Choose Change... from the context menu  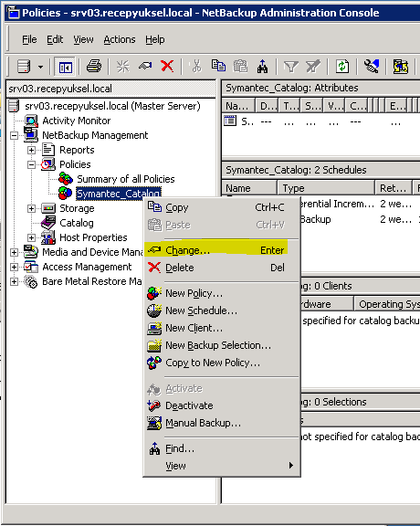point(221,250)
